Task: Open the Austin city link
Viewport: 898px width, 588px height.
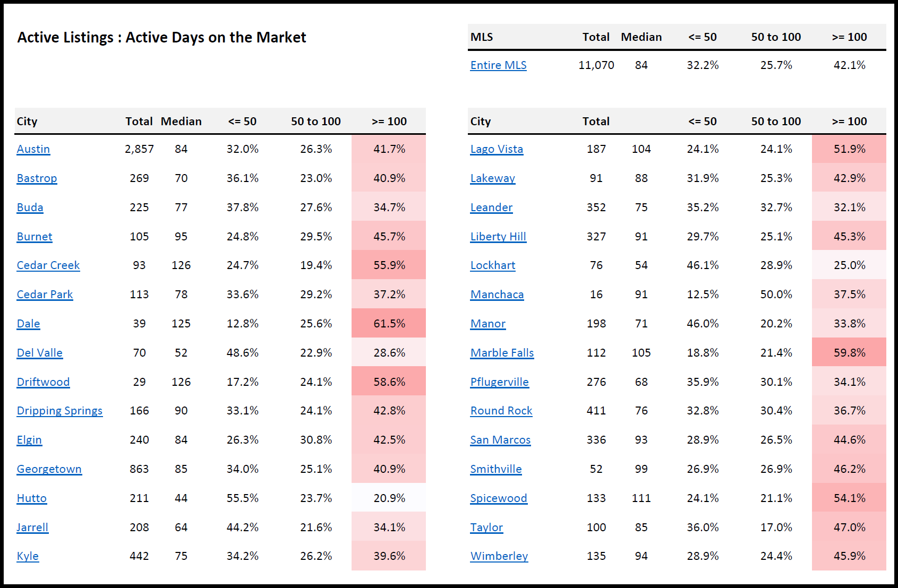Action: click(33, 149)
